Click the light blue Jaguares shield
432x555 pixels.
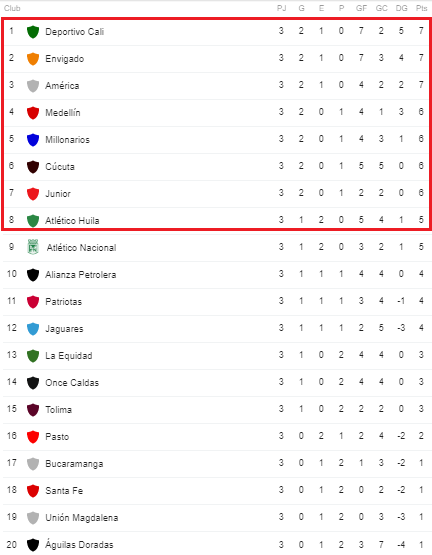point(33,329)
